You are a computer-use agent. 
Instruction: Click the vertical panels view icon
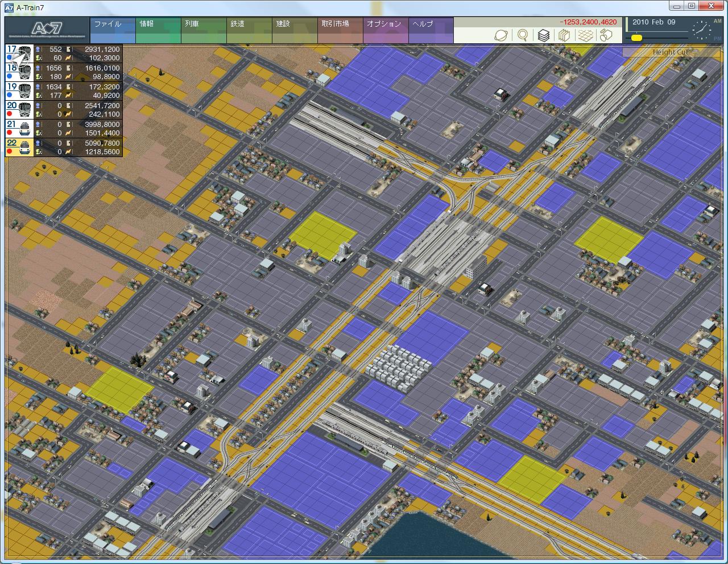click(x=564, y=35)
